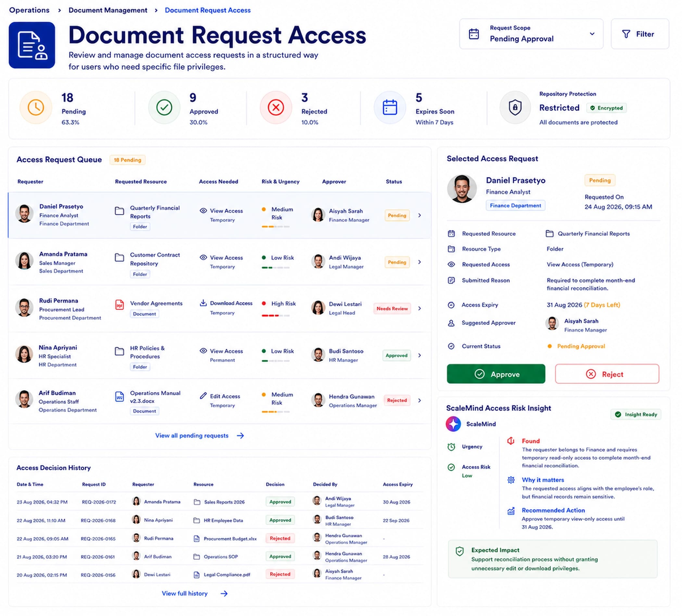Click the Submitted Reason note icon

click(x=451, y=280)
